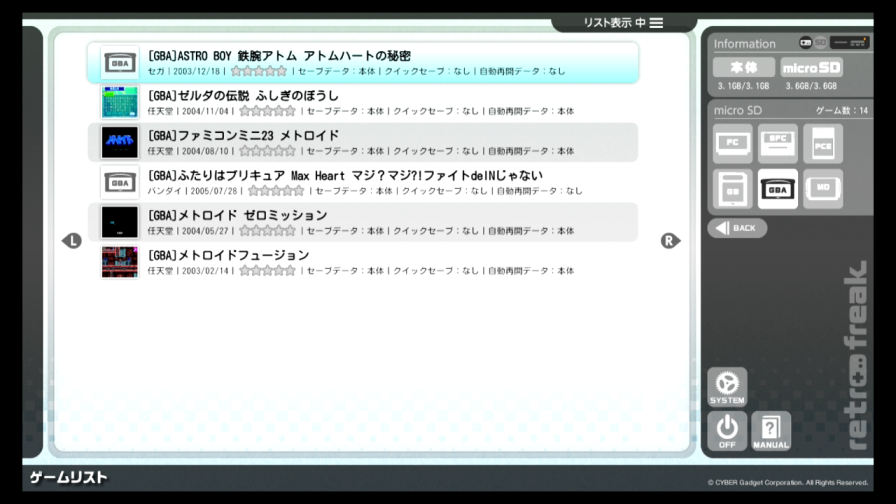896x504 pixels.
Task: Click the Zelda ふしぎのぼうし thumbnail
Action: [x=119, y=102]
